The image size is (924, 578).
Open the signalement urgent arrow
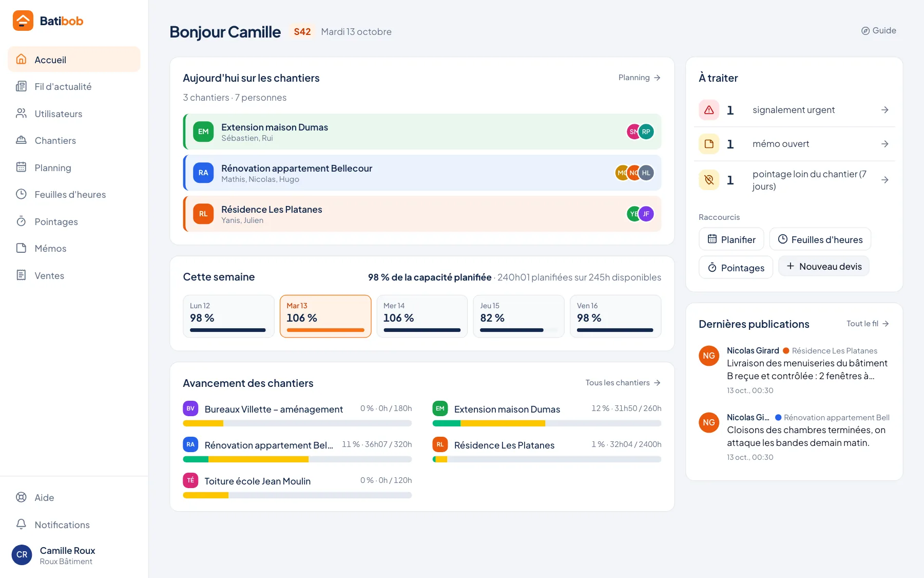(x=885, y=110)
